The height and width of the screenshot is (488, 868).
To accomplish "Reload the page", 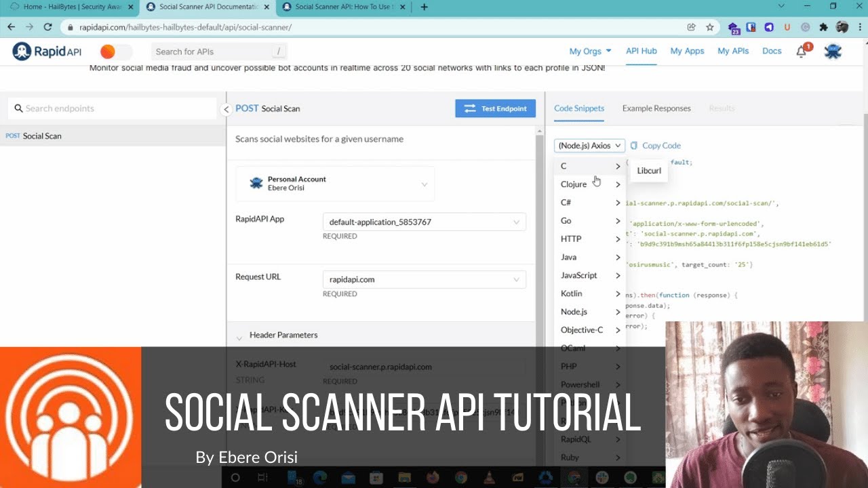I will [47, 27].
